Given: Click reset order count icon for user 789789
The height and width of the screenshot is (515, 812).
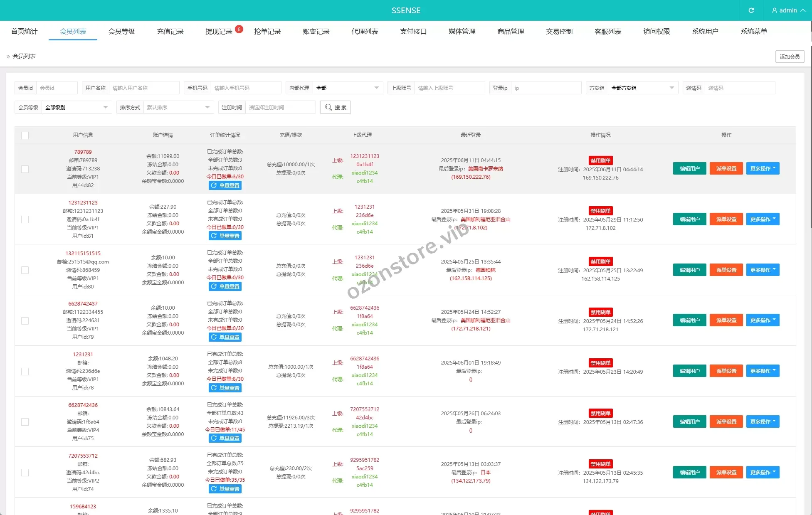Looking at the screenshot, I should pyautogui.click(x=214, y=185).
